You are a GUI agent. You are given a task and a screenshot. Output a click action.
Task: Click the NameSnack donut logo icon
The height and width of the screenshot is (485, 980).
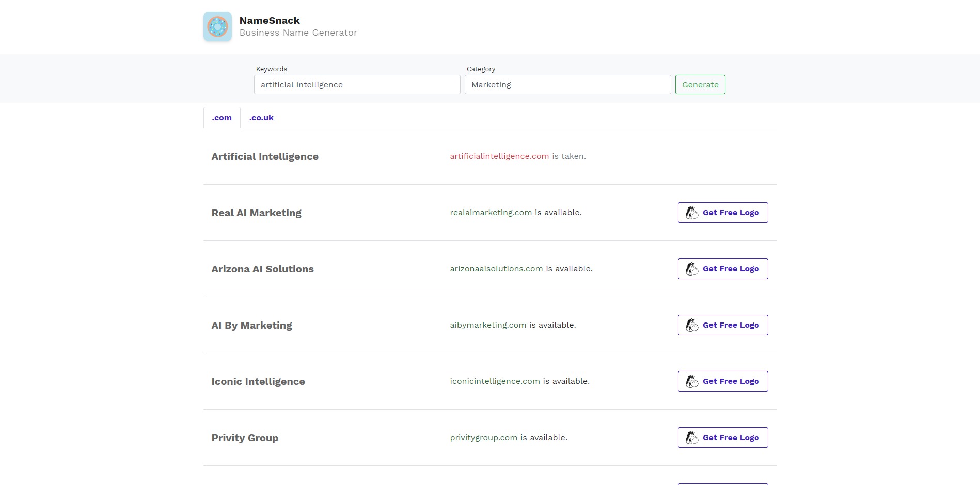pyautogui.click(x=217, y=26)
